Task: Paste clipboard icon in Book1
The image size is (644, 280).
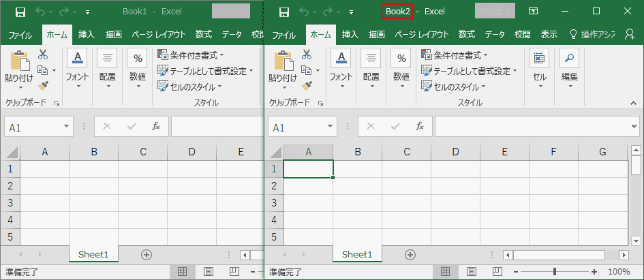Action: [x=20, y=61]
